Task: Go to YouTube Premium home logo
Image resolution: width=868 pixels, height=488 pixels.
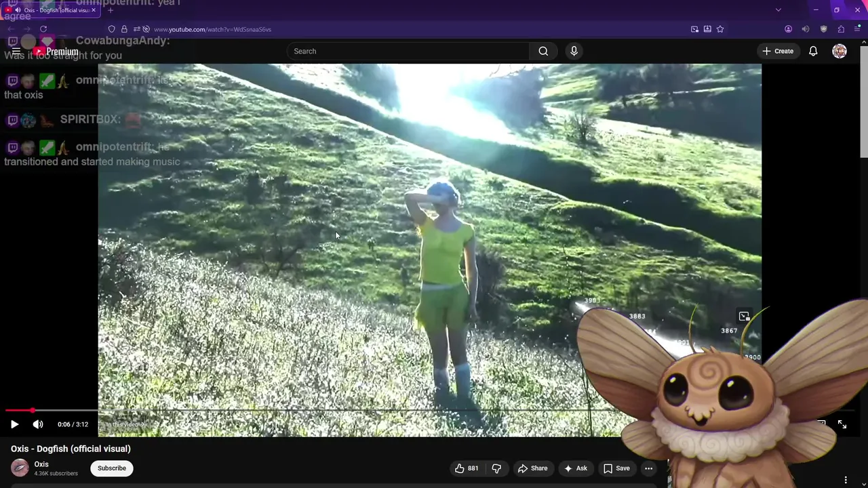Action: (57, 52)
